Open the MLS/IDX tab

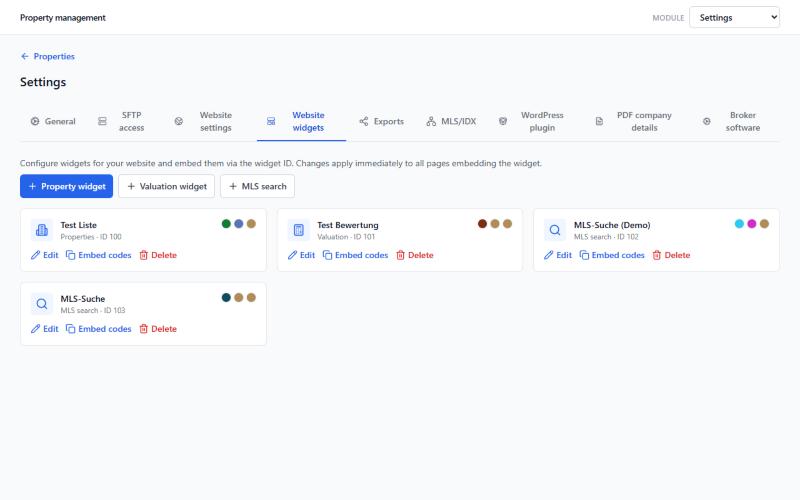451,121
